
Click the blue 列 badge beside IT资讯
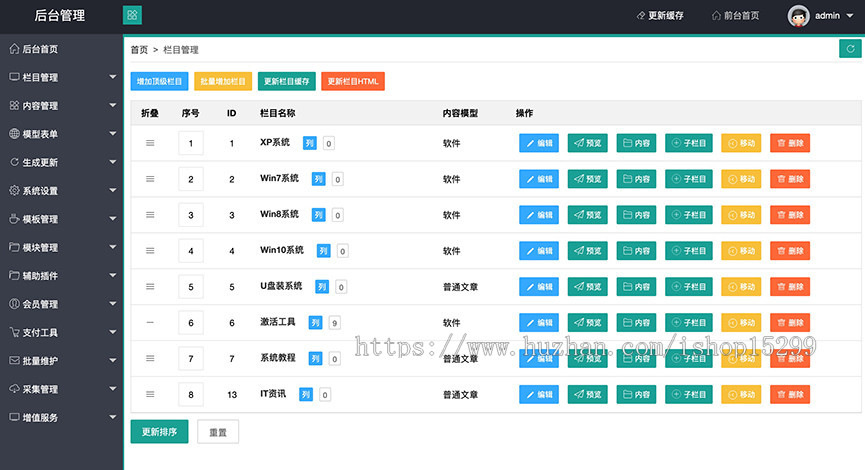tap(306, 394)
